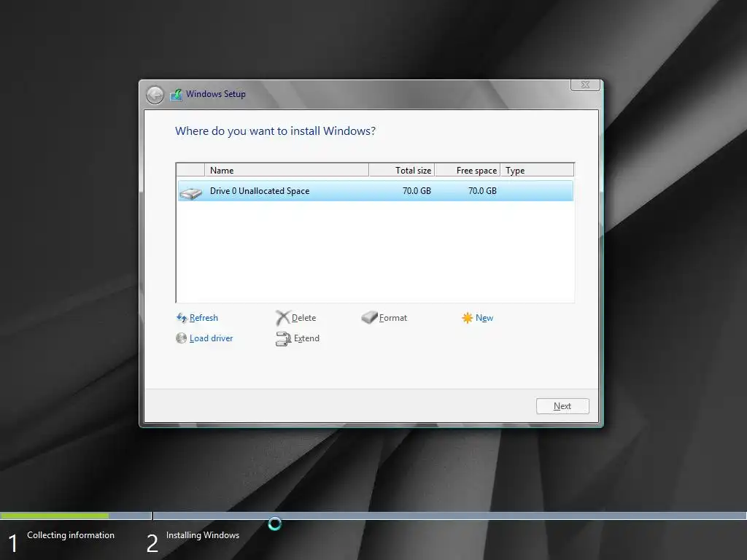Refresh the drive list via Refresh link

coord(204,318)
